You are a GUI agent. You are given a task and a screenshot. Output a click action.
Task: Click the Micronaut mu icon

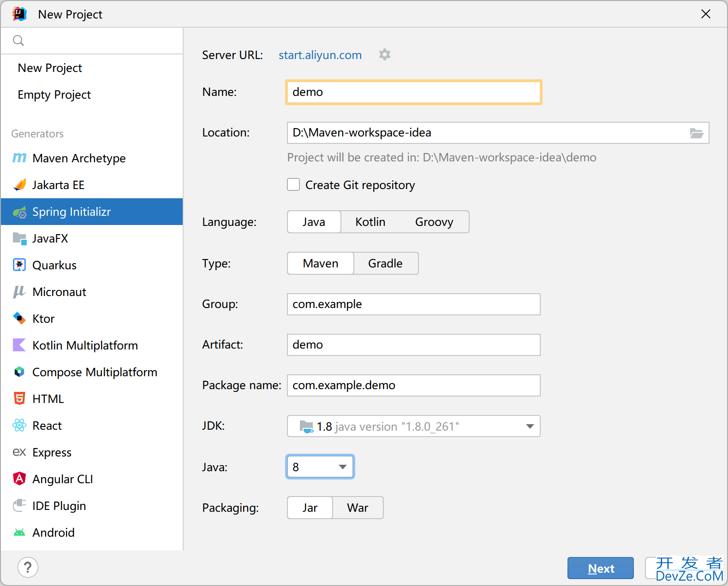coord(19,292)
